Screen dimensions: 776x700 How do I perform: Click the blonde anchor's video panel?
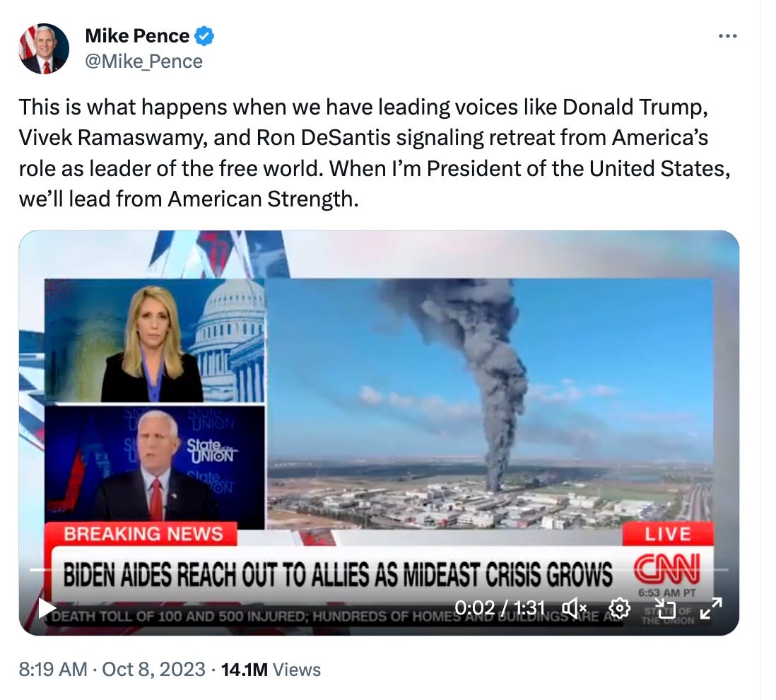[154, 341]
